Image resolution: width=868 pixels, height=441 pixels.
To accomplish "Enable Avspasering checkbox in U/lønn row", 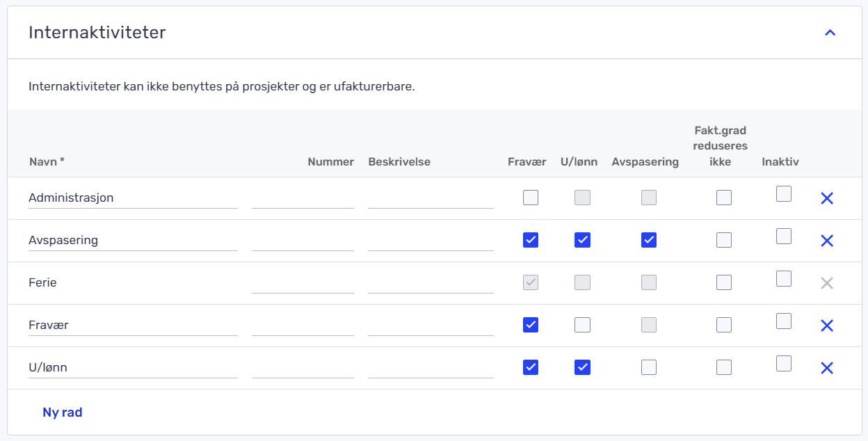I will [x=649, y=367].
